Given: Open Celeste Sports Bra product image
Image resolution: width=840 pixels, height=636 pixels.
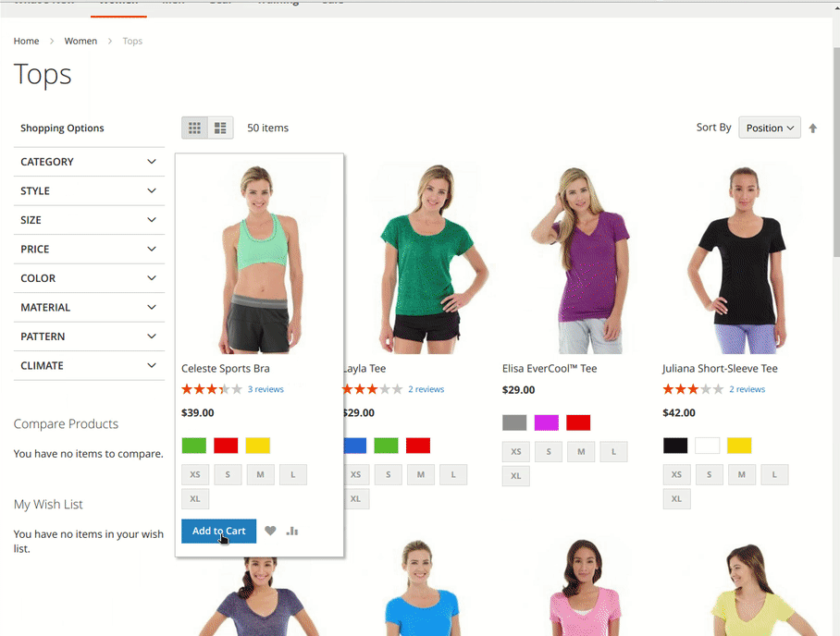Looking at the screenshot, I should pyautogui.click(x=259, y=259).
